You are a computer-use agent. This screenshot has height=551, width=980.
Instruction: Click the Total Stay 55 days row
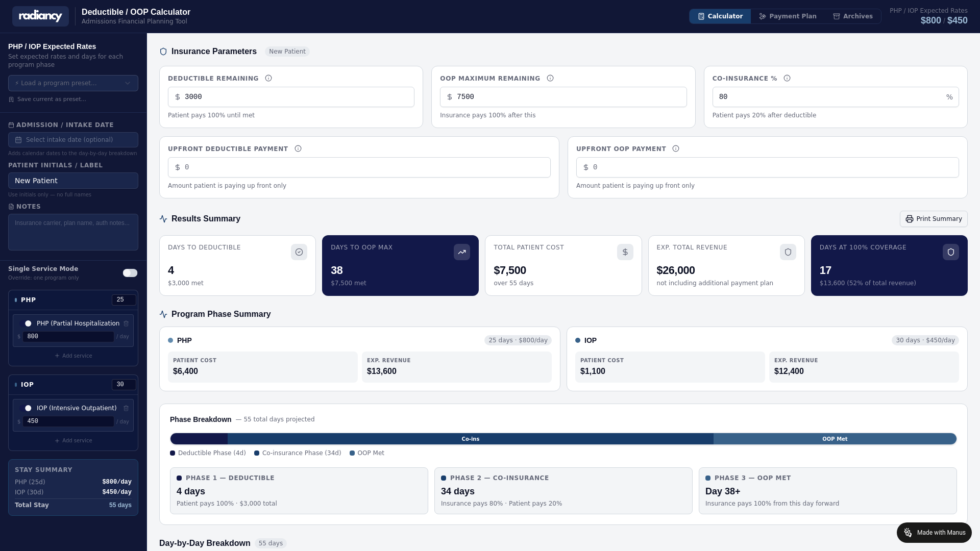click(x=73, y=505)
